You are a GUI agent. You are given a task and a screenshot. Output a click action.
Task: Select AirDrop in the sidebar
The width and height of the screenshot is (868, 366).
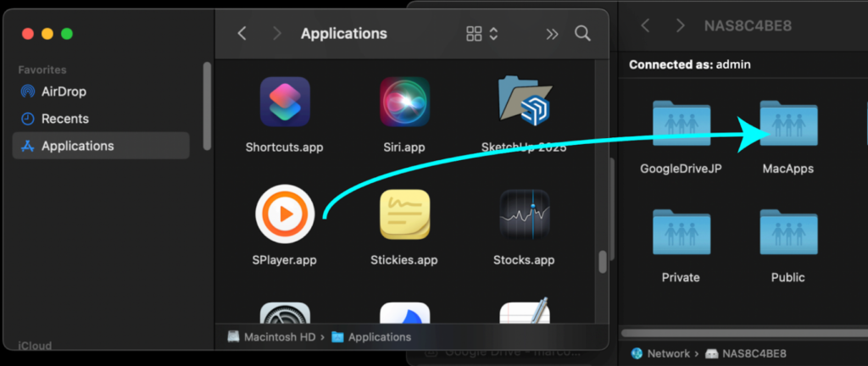click(x=64, y=91)
